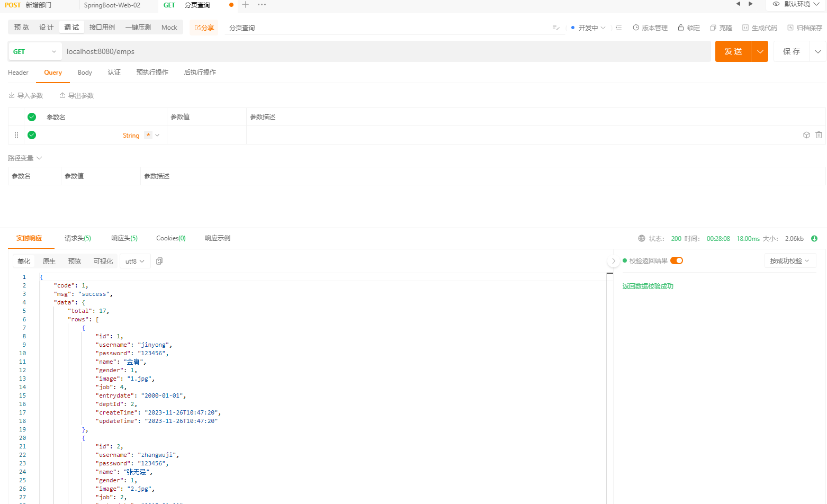Uncheck the green parameter enable checkbox
Screen dimensions: 827x504
32,135
